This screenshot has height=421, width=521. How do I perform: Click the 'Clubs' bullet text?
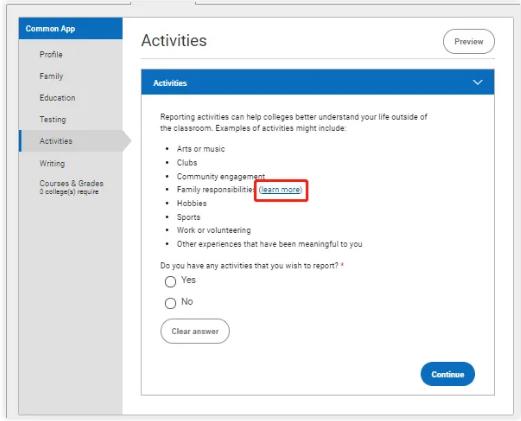coord(187,163)
